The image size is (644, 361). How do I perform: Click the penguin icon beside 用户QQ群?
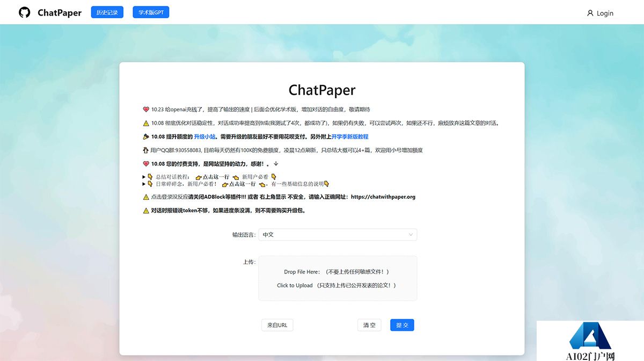146,150
